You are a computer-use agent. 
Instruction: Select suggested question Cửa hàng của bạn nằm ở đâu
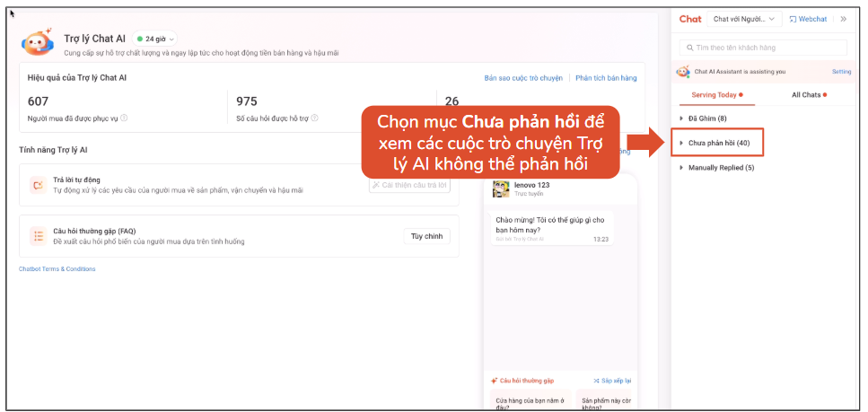(530, 401)
